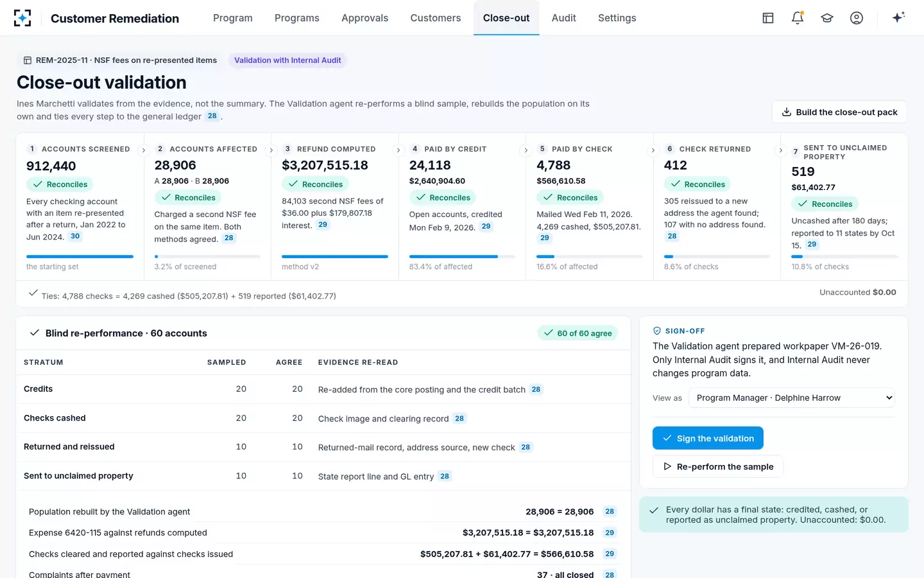This screenshot has height=578, width=924.
Task: Click the chevron between steps 2 and 3
Action: tap(271, 150)
